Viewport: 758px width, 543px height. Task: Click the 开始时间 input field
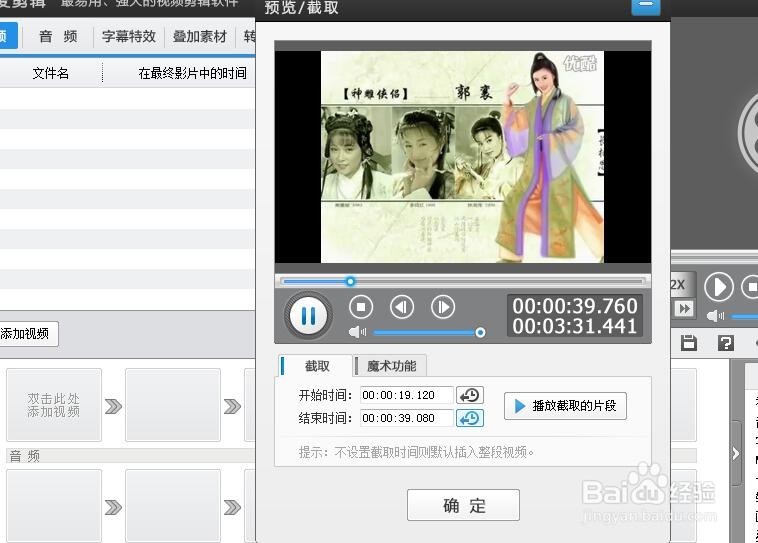[407, 395]
